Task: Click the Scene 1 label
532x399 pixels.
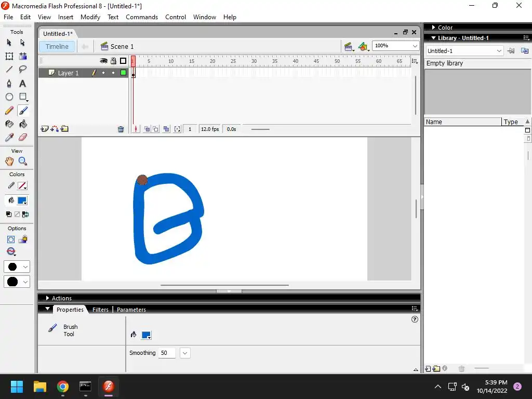Action: click(x=122, y=46)
